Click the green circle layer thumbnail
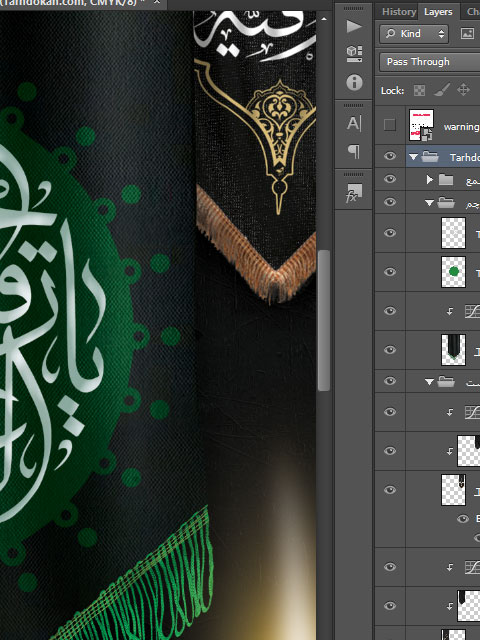Screen dimensions: 480x640 [x=453, y=272]
